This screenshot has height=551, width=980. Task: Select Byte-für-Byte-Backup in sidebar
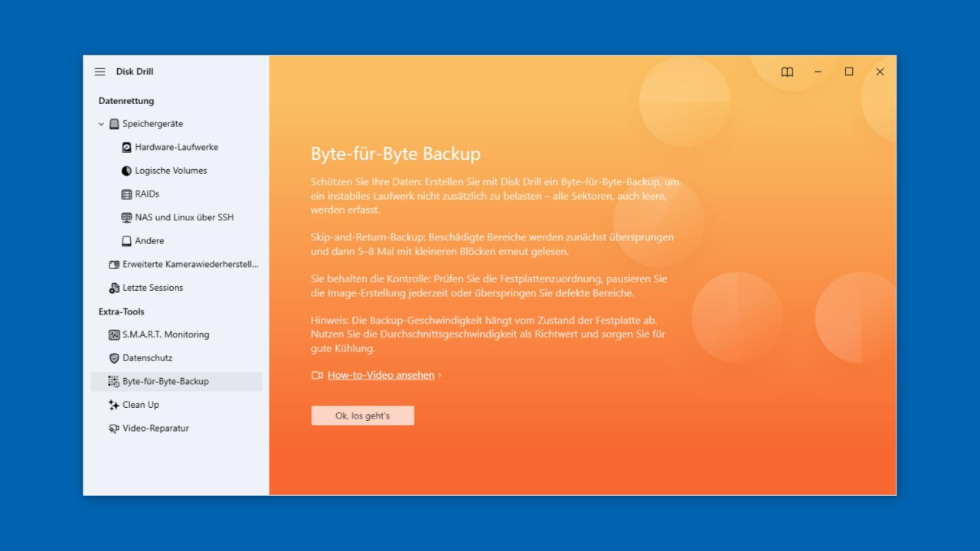(176, 381)
